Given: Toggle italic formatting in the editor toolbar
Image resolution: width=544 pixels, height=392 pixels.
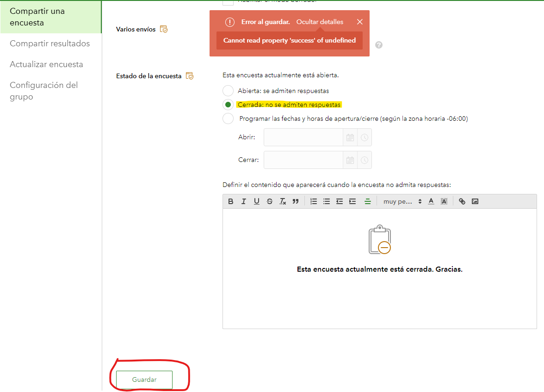Looking at the screenshot, I should click(243, 201).
